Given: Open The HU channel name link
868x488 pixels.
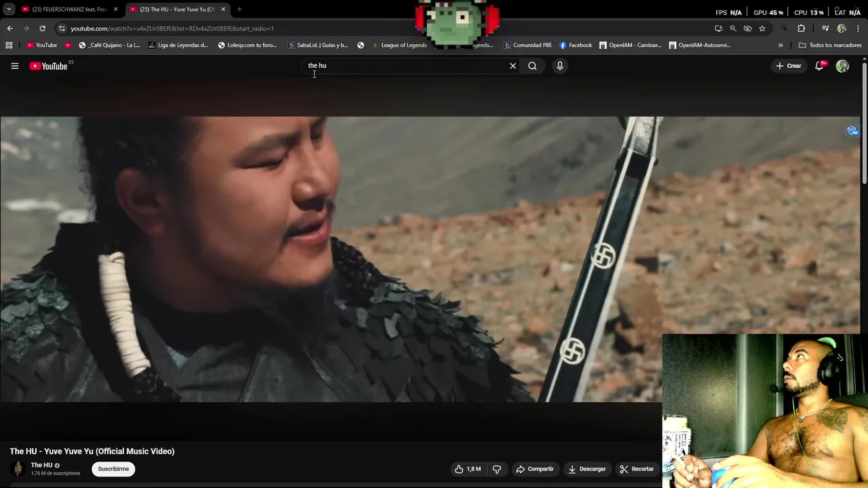Looking at the screenshot, I should click(x=41, y=465).
